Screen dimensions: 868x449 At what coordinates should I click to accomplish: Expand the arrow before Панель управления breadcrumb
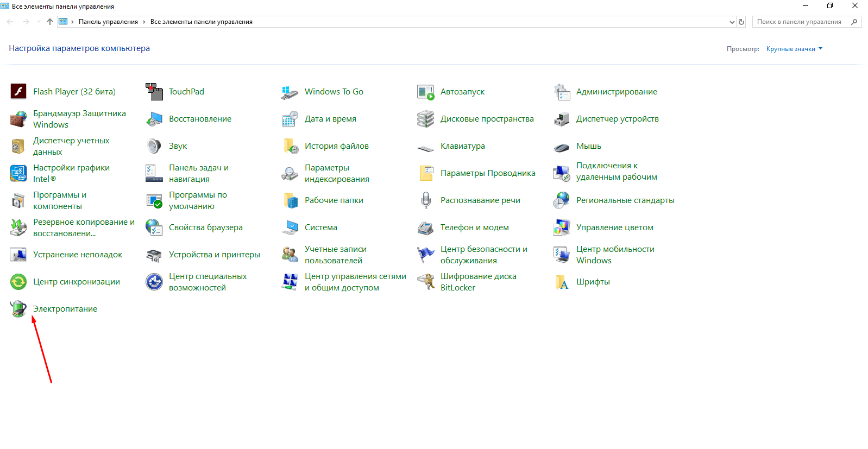point(72,22)
